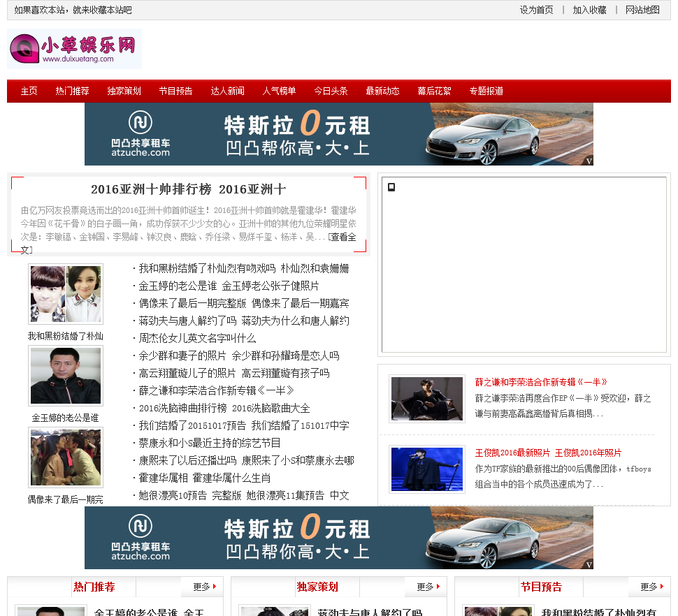
Task: Open article 康熙来了以后还播出吗
Action: [247, 460]
